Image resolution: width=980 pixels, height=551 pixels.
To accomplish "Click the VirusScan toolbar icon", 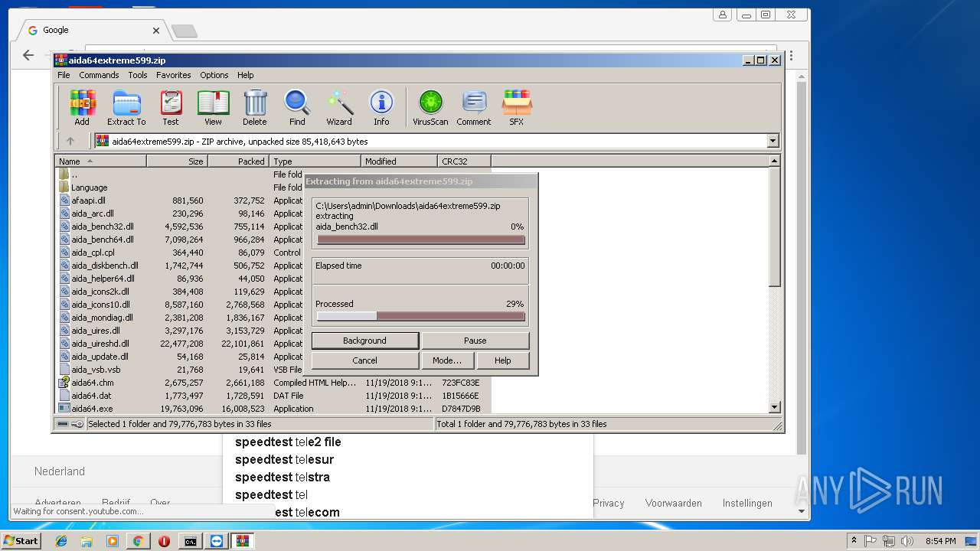I will tap(430, 108).
